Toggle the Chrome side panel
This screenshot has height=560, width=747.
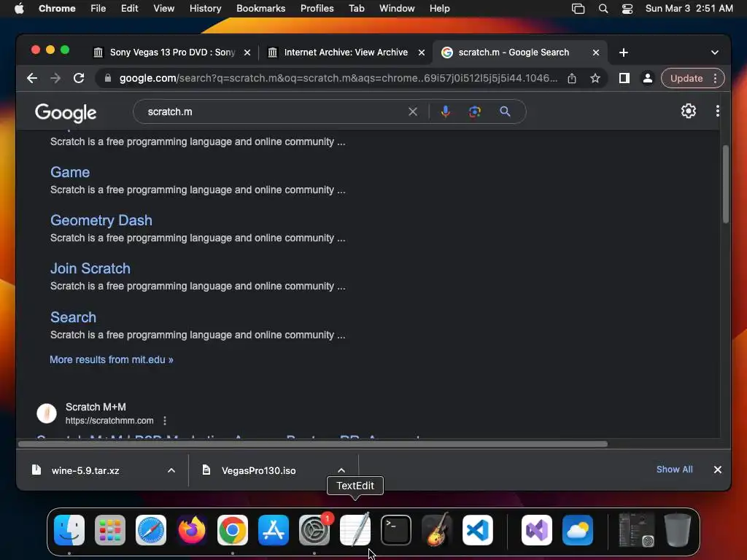coord(624,78)
